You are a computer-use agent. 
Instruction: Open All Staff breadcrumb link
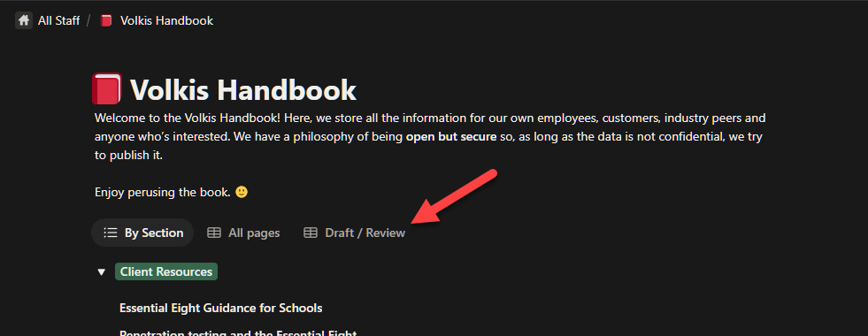(x=58, y=21)
